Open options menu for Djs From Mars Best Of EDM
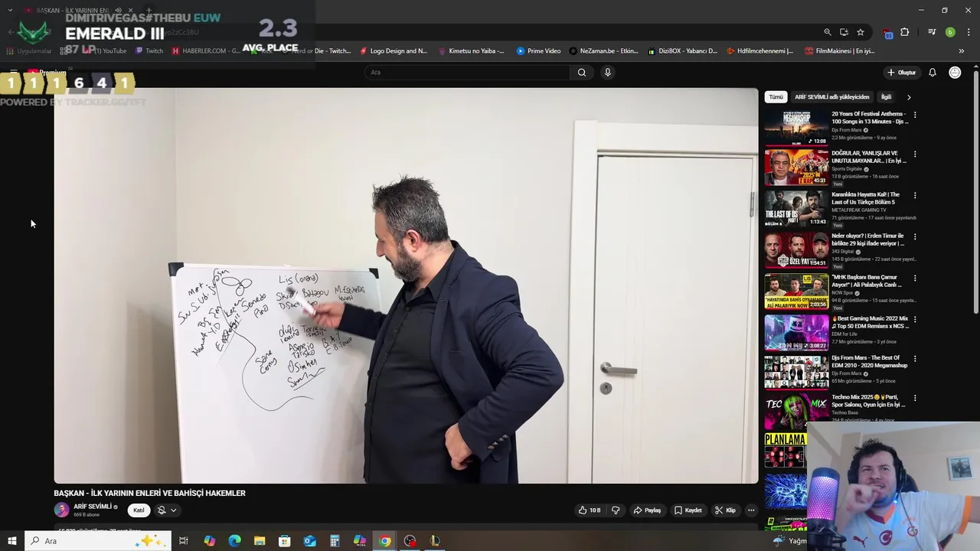Screen dimensions: 980x551 coord(915,358)
